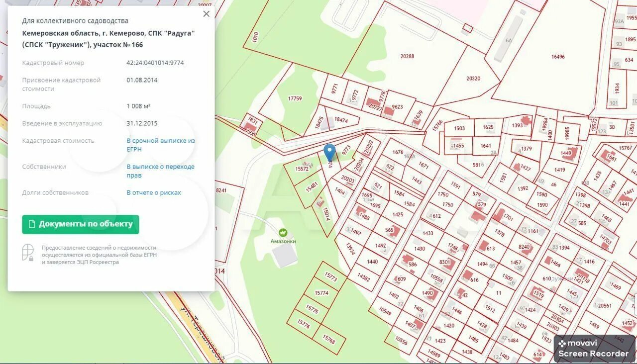
Task: Select parcel 1934 on the map
Action: 618,88
